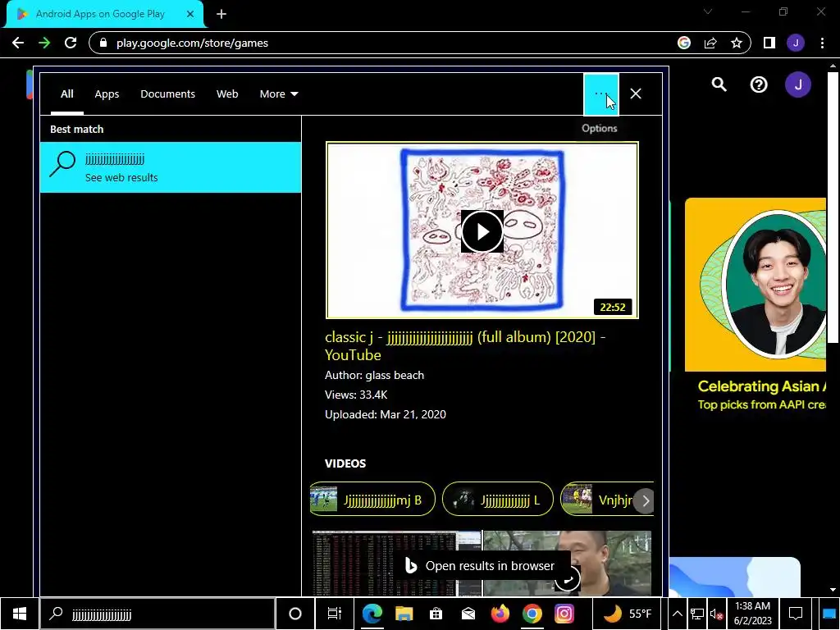This screenshot has height=630, width=840.
Task: Open Microsoft Store from the taskbar
Action: click(x=436, y=614)
